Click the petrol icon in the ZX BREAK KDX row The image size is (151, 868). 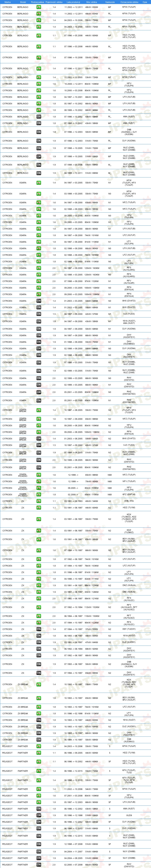point(39,684)
